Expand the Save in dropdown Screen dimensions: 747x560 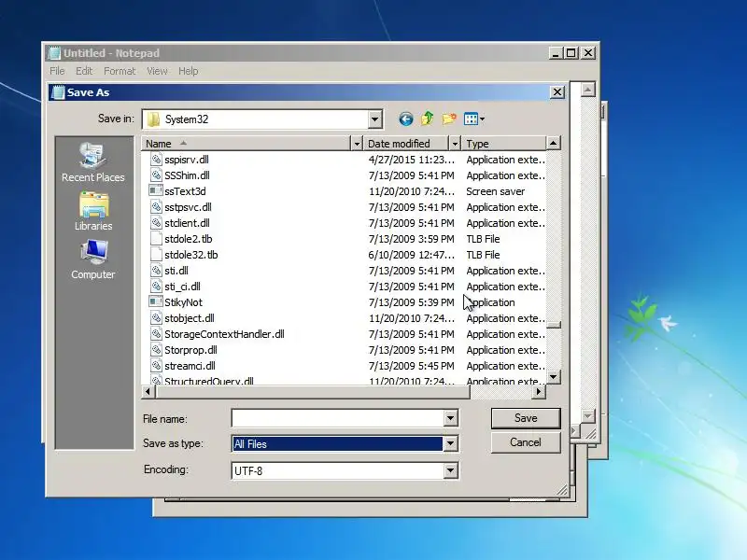[x=375, y=119]
